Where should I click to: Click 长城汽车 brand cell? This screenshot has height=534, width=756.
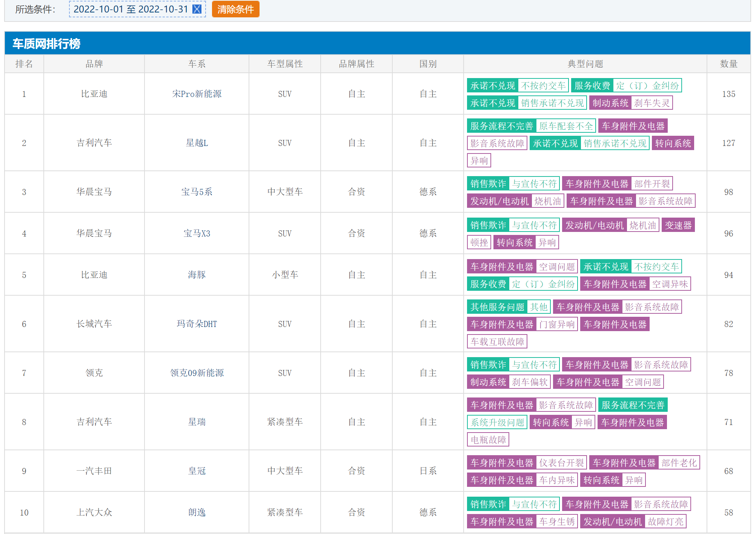(x=94, y=324)
